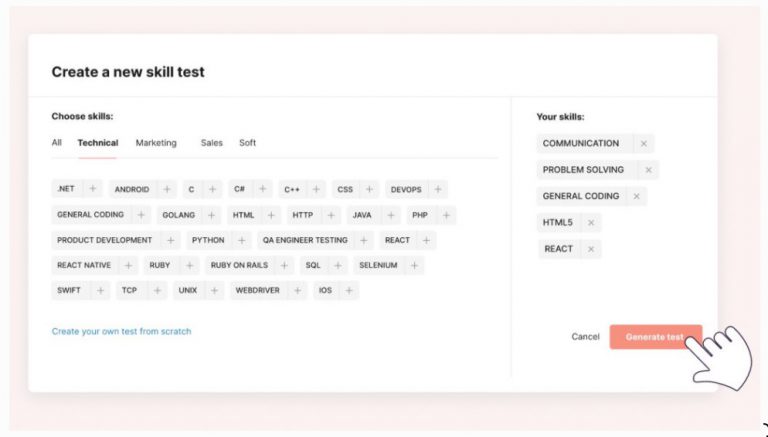
Task: Open Create your own test from scratch link
Action: tap(121, 331)
